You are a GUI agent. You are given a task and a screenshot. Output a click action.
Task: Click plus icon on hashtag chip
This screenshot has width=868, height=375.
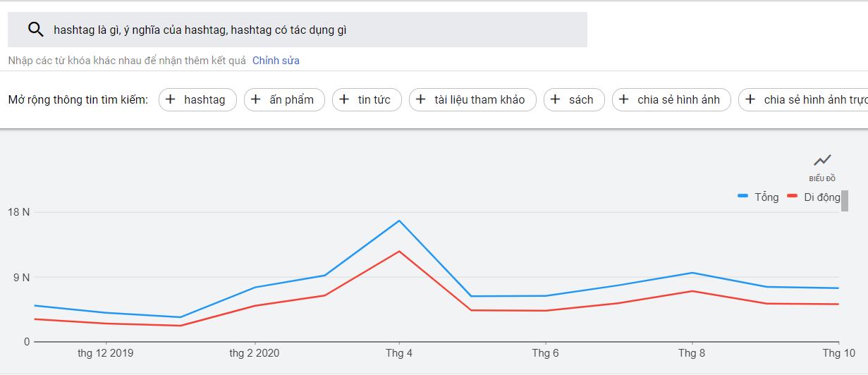171,99
